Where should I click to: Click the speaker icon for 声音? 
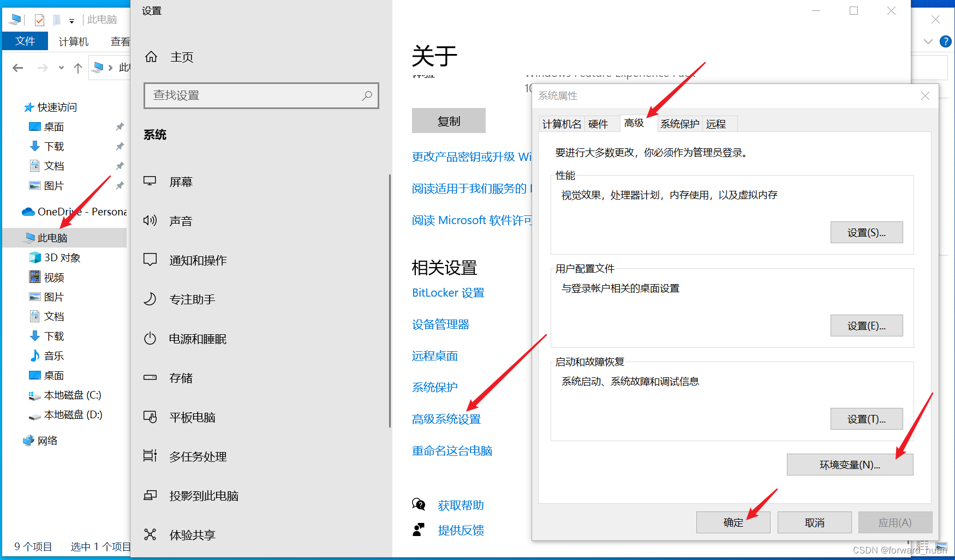[150, 220]
